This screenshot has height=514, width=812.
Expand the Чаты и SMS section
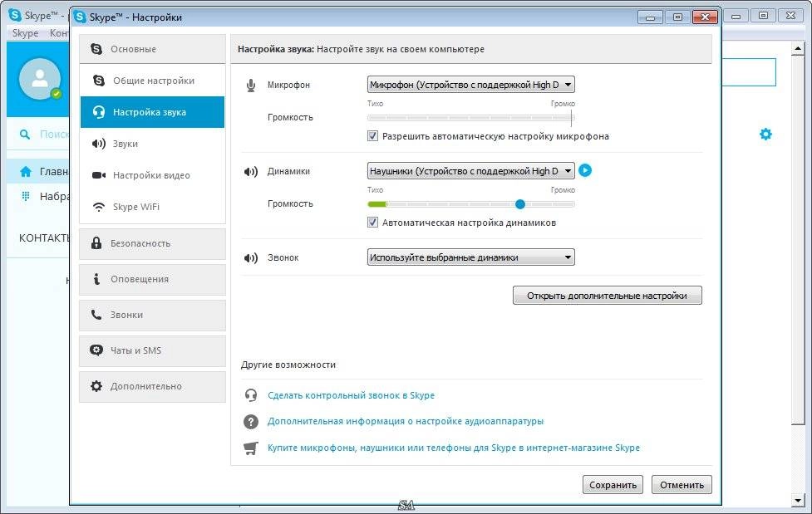[152, 351]
